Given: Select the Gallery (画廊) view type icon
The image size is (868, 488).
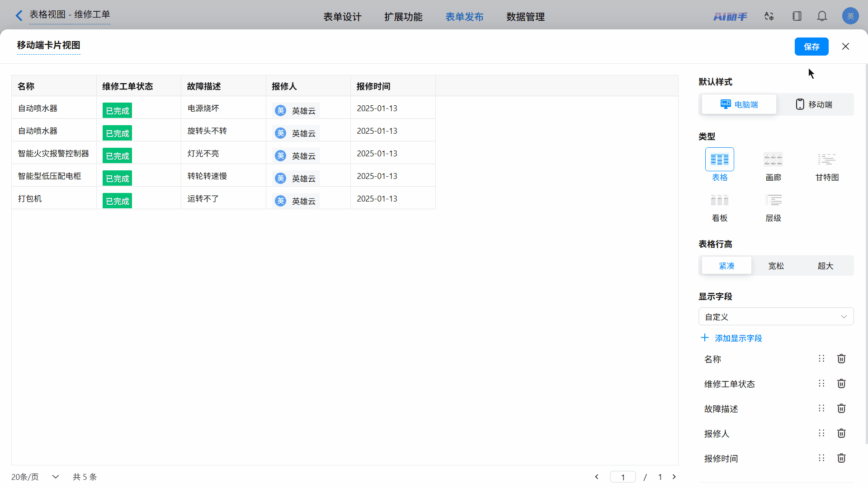Looking at the screenshot, I should click(x=773, y=160).
